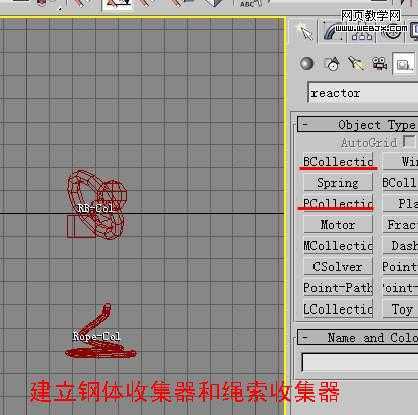Viewport: 418px width, 415px height.
Task: Open the Create command panel tab
Action: (305, 32)
